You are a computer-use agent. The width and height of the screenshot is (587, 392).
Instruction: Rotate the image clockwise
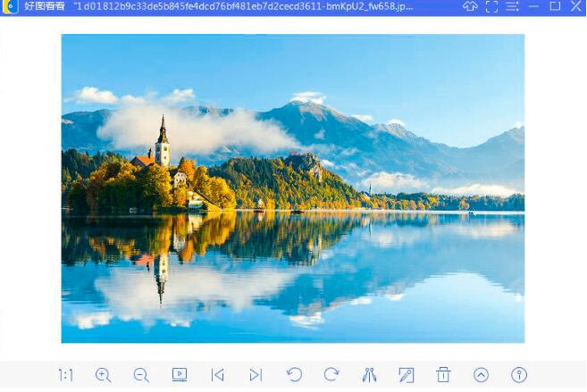331,375
